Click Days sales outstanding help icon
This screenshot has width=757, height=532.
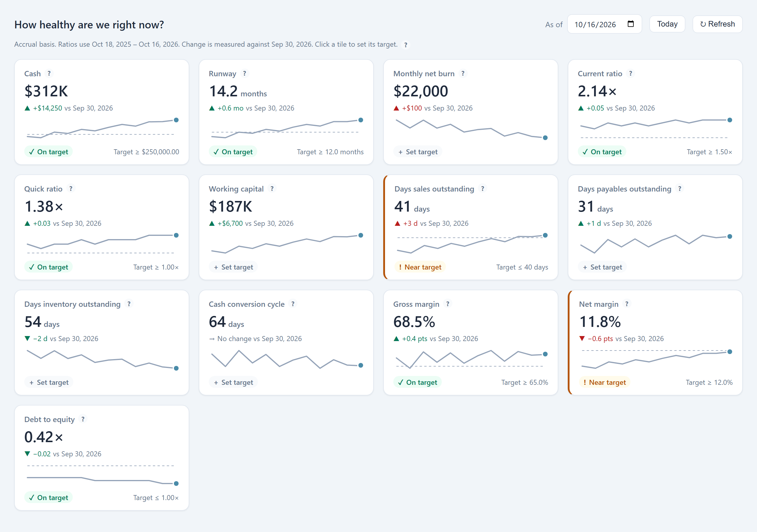pos(483,189)
